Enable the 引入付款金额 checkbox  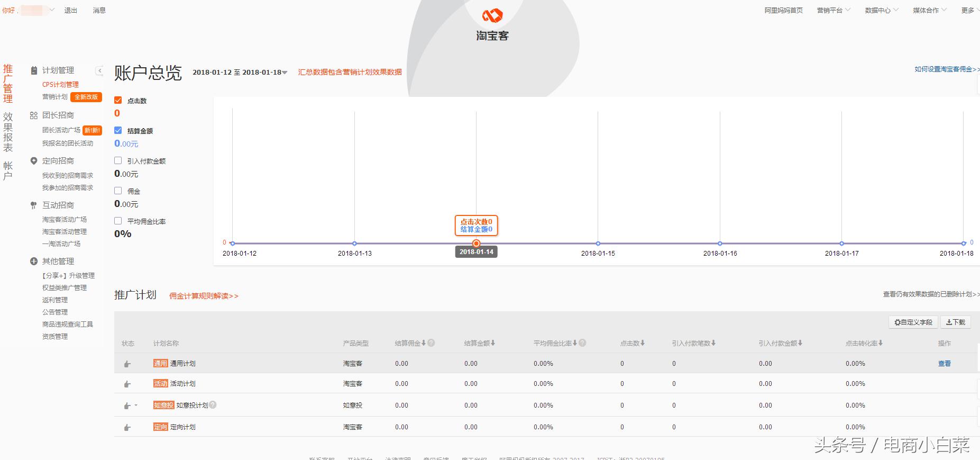coord(118,160)
